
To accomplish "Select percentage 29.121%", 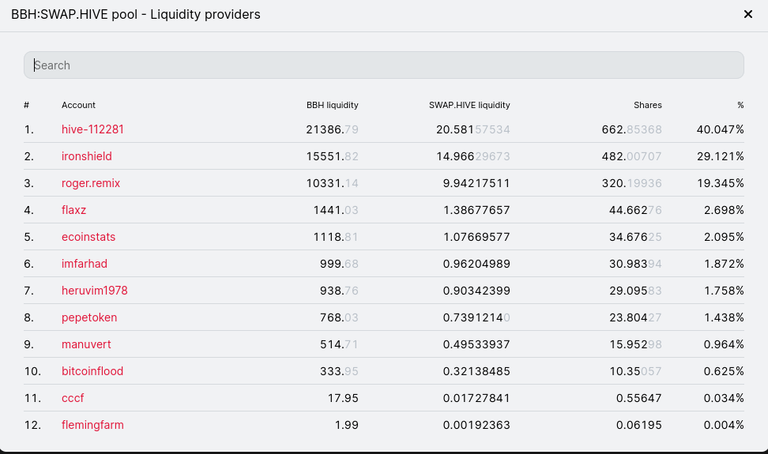I will (720, 156).
